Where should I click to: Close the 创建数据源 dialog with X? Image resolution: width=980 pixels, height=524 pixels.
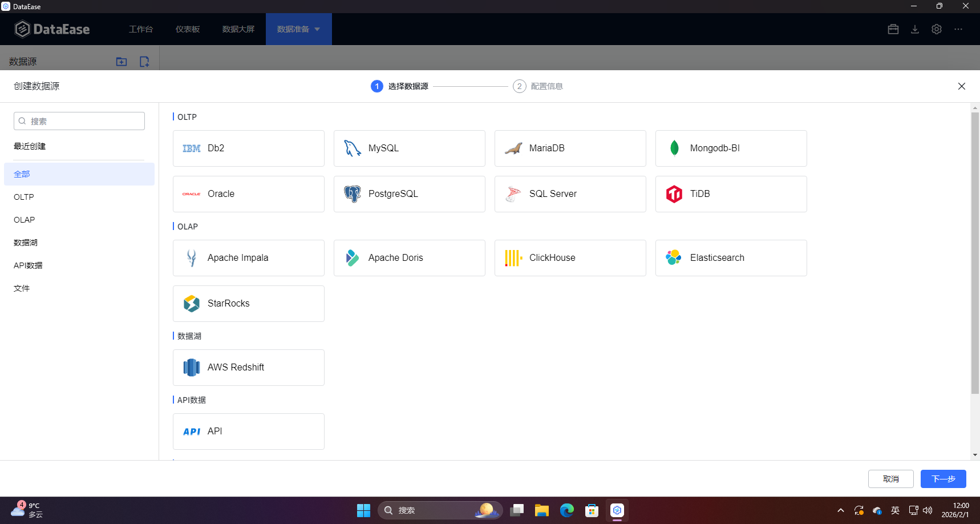[x=962, y=86]
